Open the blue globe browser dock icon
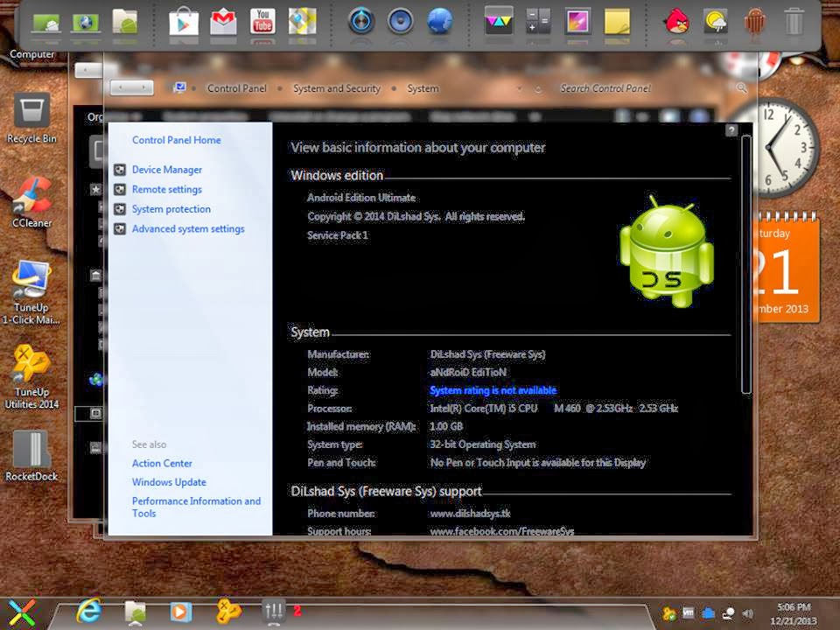 pos(439,21)
